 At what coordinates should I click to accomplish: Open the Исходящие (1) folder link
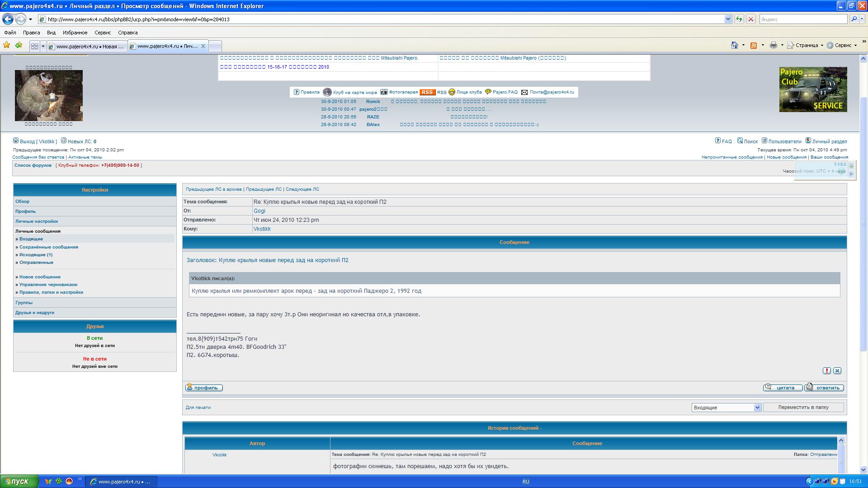click(x=36, y=255)
